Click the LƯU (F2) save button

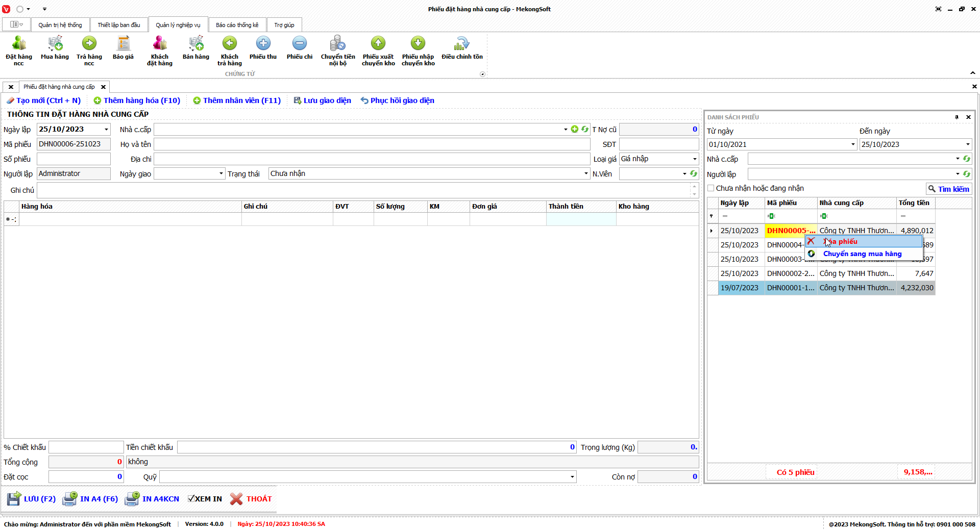pos(32,499)
